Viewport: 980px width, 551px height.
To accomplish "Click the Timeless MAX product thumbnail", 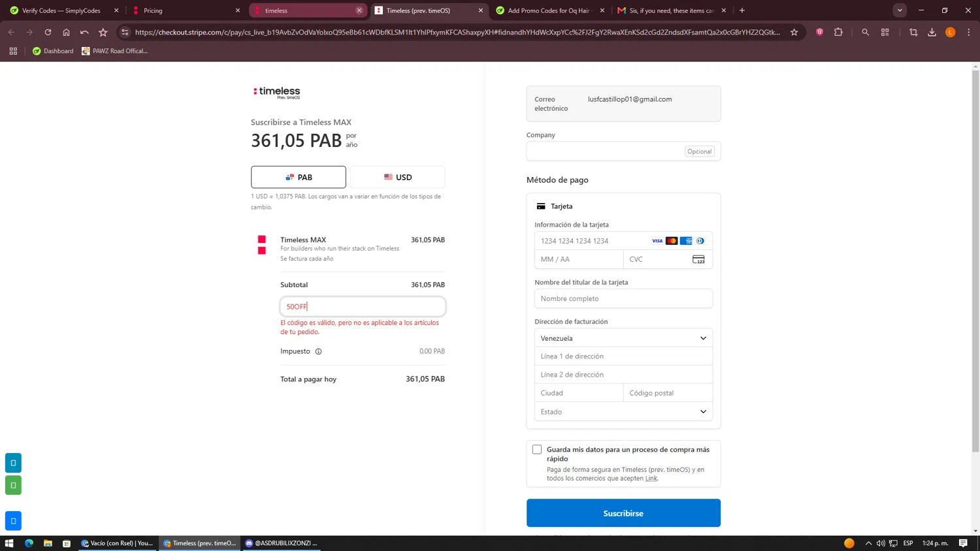I will click(x=261, y=245).
